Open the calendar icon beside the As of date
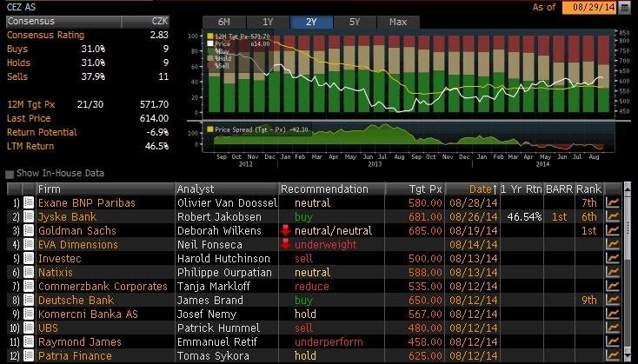This screenshot has width=638, height=364. pyautogui.click(x=624, y=7)
